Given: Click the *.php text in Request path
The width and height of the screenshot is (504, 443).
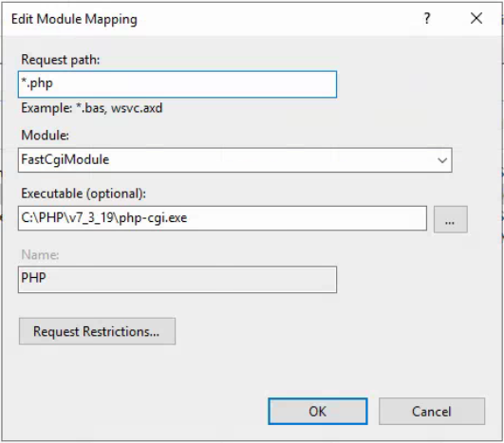Looking at the screenshot, I should point(37,83).
